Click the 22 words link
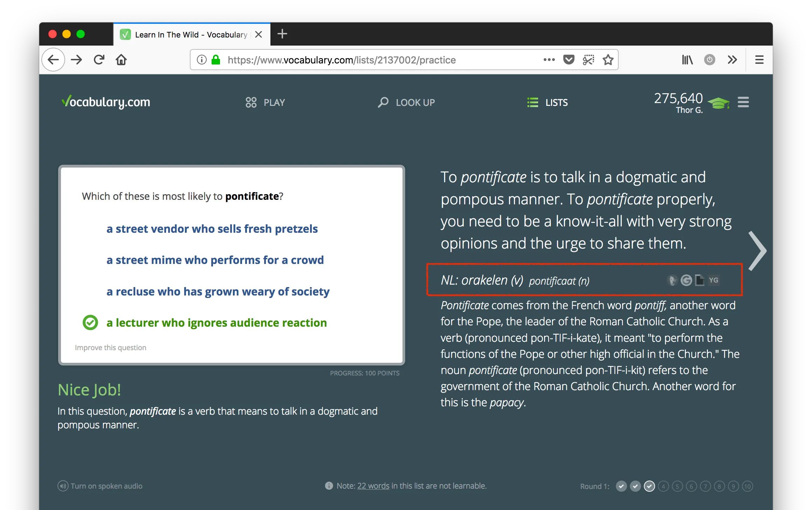 coord(373,486)
